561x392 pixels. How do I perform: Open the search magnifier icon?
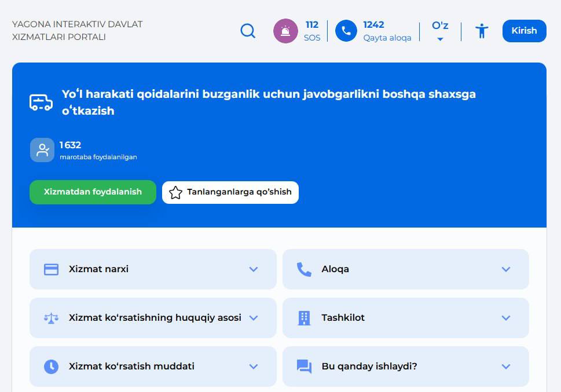tap(248, 31)
